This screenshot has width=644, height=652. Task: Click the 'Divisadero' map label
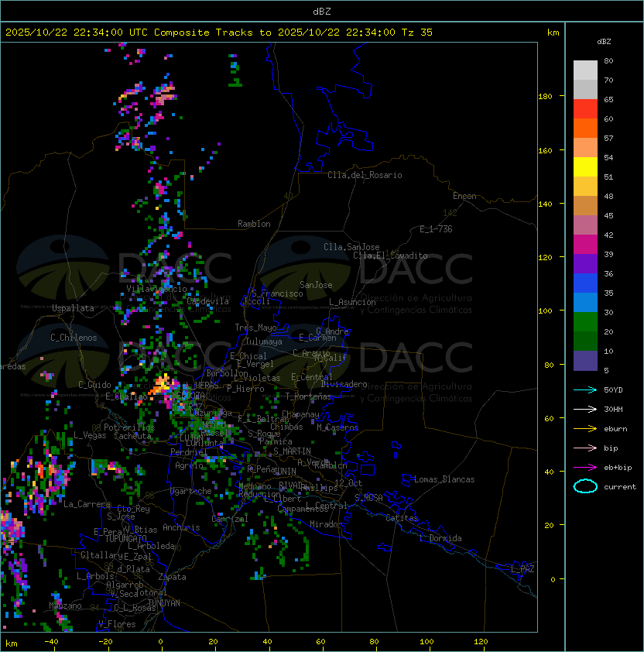click(344, 384)
